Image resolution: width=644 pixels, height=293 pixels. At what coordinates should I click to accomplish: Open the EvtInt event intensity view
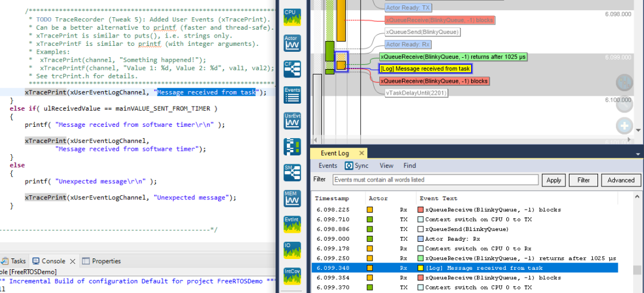point(292,226)
